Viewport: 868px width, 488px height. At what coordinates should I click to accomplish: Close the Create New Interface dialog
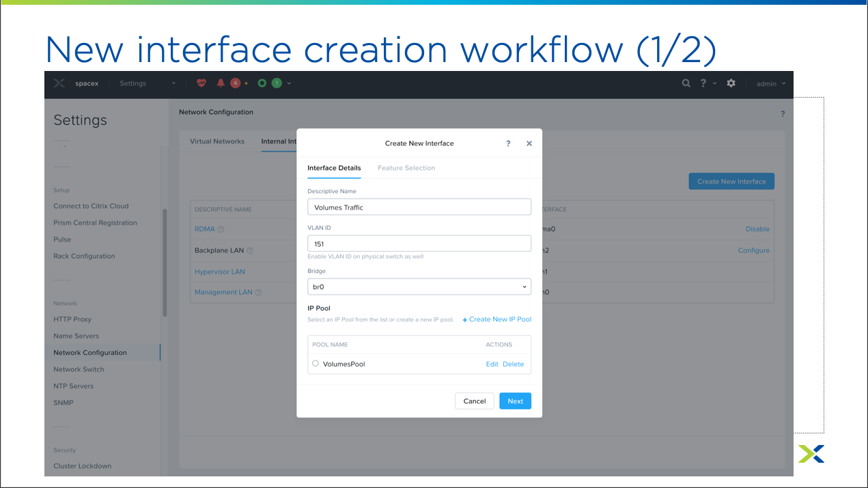529,143
